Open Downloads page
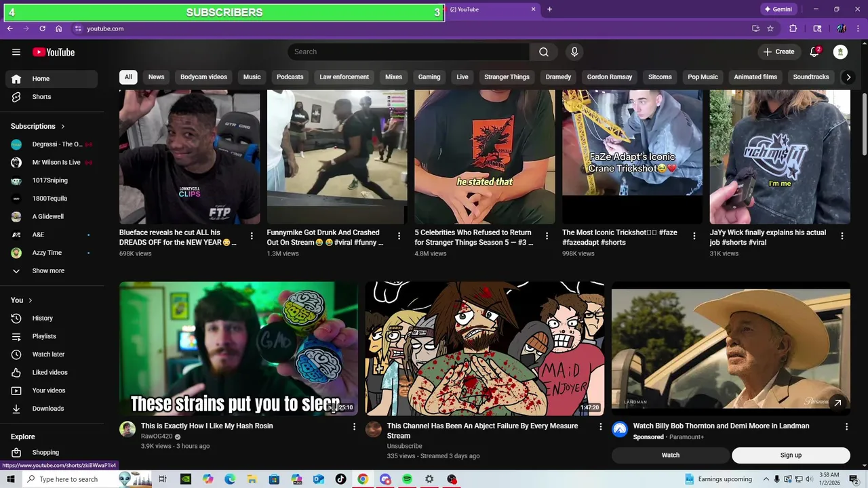 [x=52, y=409]
